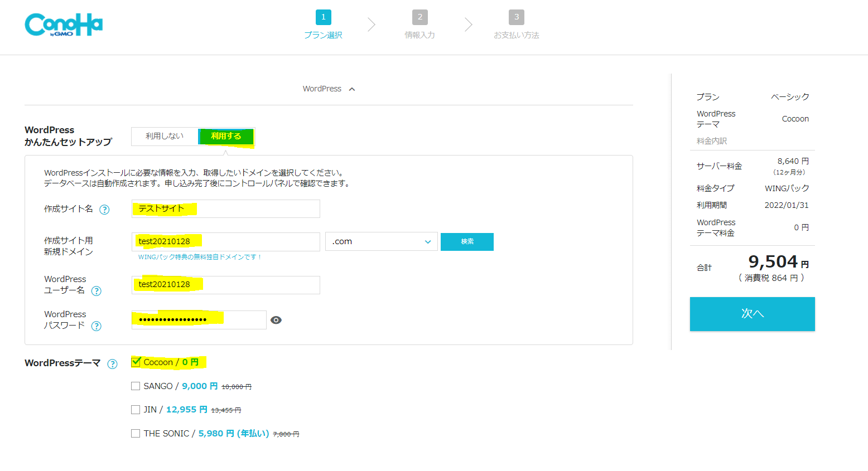Click the 次へ button
The width and height of the screenshot is (868, 471).
(753, 314)
